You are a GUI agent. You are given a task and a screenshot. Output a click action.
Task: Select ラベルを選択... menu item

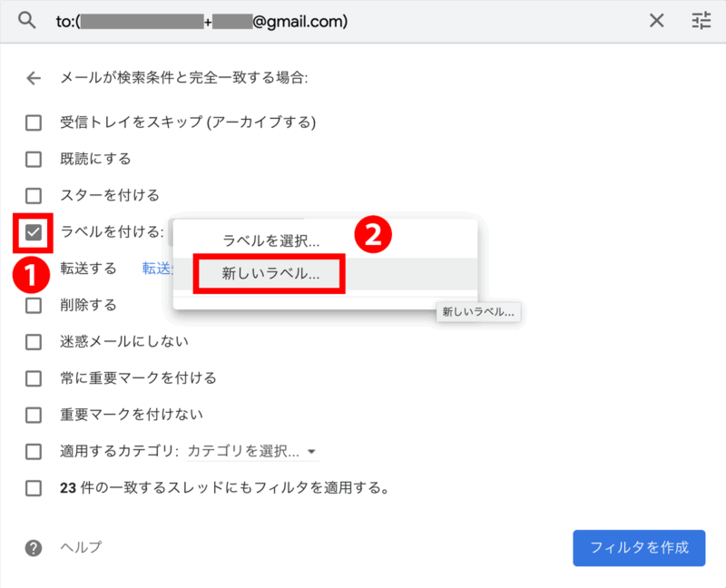270,241
